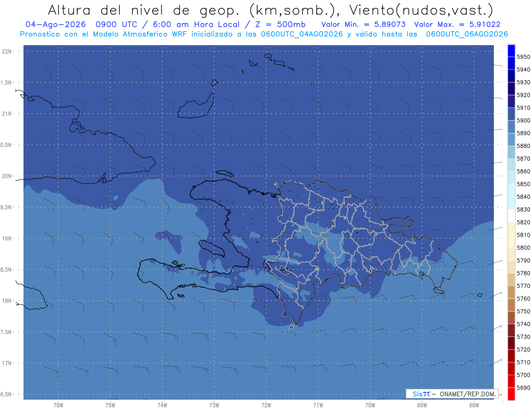Click the 'Valor Min. = 5.89073' text
This screenshot has height=411, width=532.
click(x=364, y=24)
